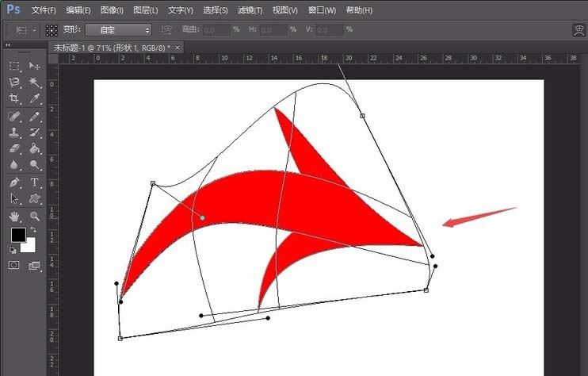
Task: Click the ruler origin corner box
Action: click(x=53, y=59)
